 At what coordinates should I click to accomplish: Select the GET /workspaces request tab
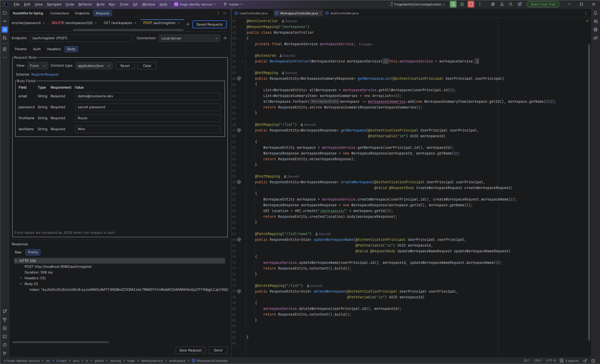pyautogui.click(x=118, y=23)
